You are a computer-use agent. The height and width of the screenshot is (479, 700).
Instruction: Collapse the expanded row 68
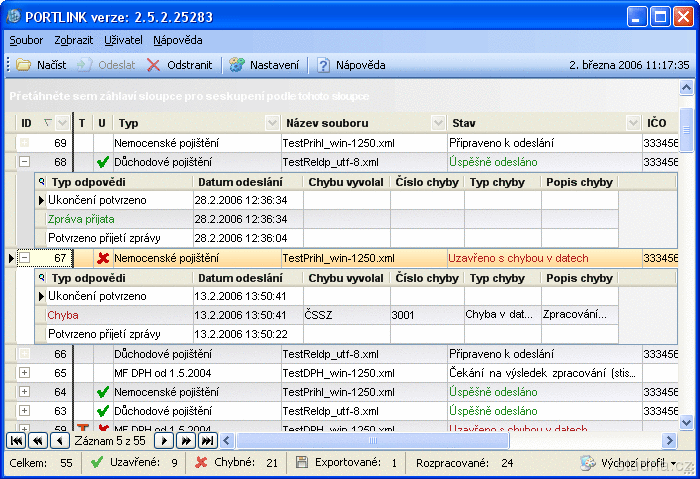coord(25,162)
